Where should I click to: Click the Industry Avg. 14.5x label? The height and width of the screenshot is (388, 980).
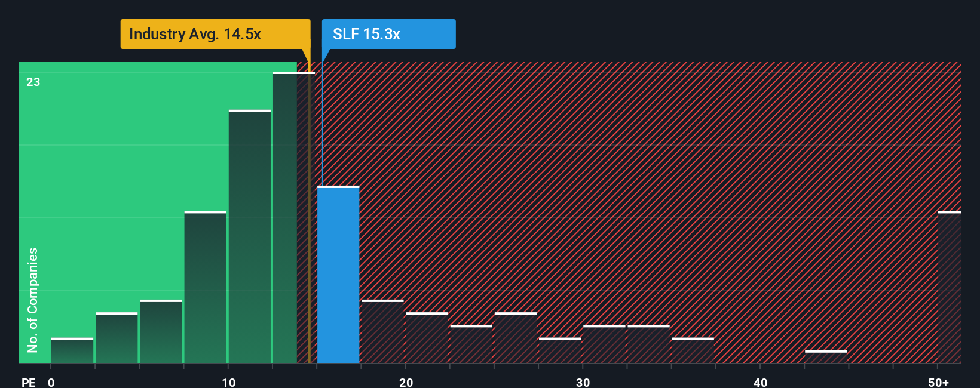[215, 34]
